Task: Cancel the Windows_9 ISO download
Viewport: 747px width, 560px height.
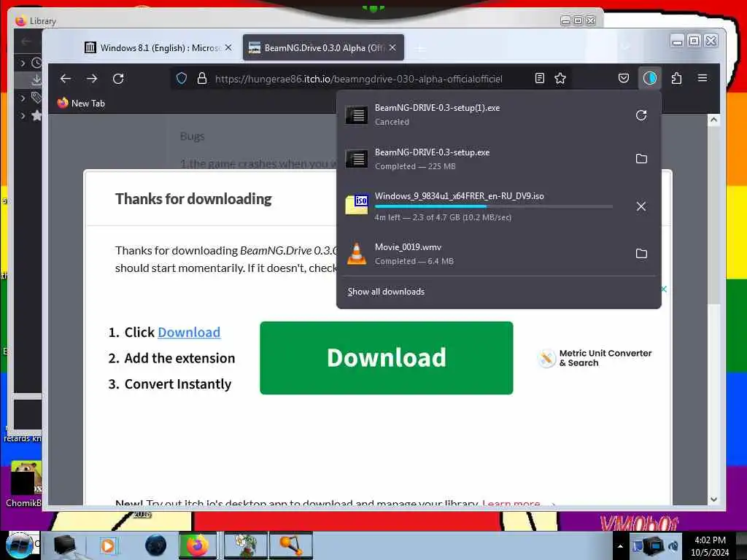Action: click(641, 206)
